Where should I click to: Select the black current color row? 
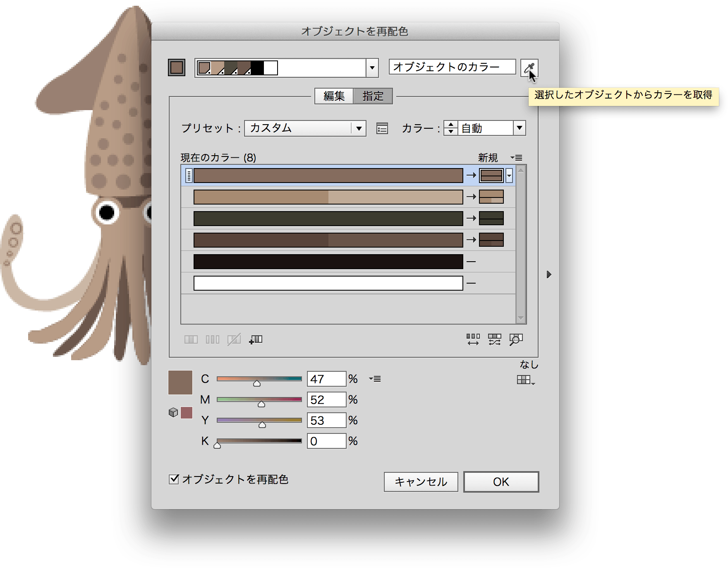click(x=328, y=262)
